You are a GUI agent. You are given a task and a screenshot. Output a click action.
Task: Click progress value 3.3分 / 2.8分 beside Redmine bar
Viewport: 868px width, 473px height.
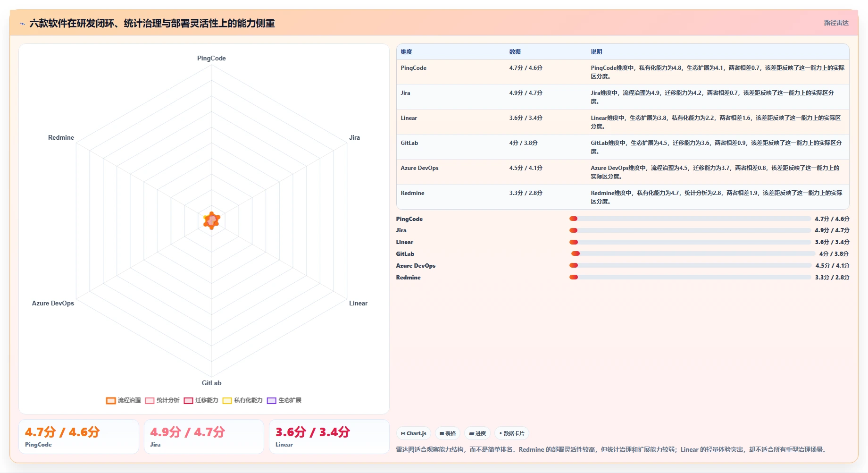(x=832, y=278)
